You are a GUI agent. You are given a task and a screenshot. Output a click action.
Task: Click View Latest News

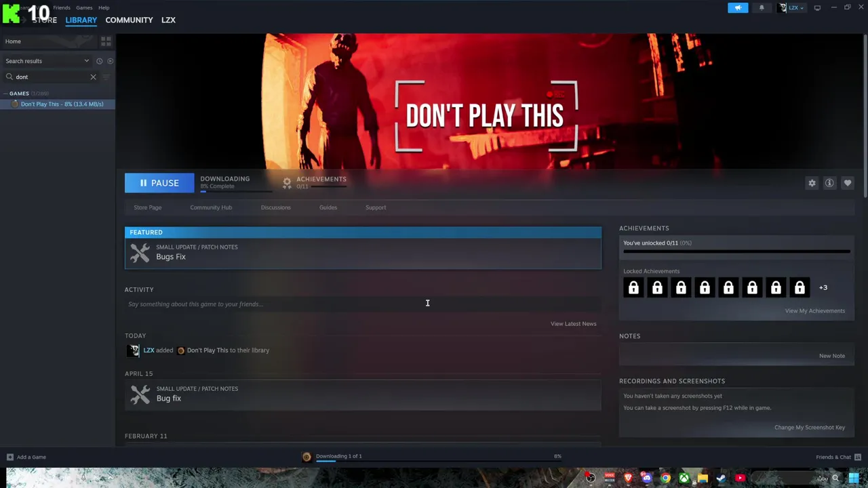coord(574,324)
